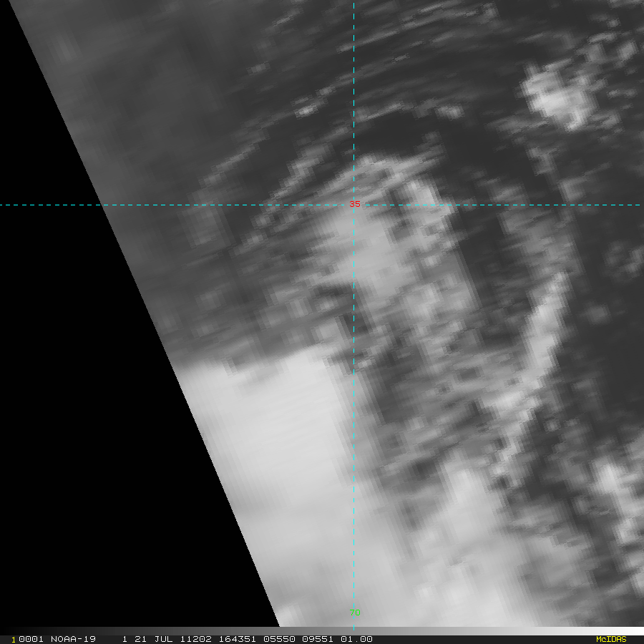Click the red 35 latitude label
The height and width of the screenshot is (644, 644).
(355, 205)
